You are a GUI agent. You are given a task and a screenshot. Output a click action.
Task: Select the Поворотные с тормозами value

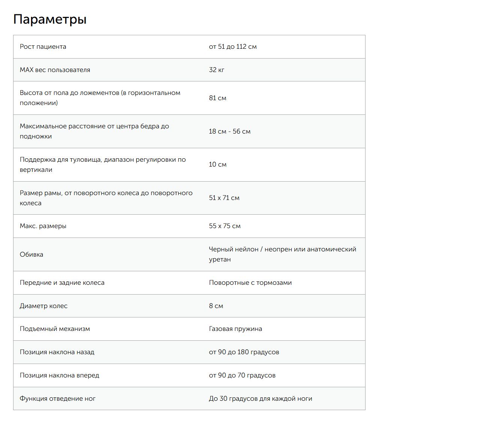click(x=250, y=283)
